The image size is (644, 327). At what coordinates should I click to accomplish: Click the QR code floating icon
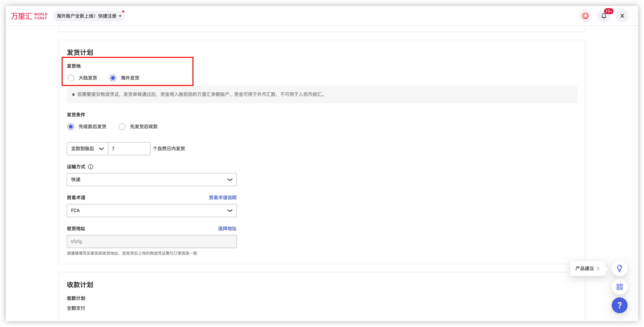pyautogui.click(x=619, y=287)
